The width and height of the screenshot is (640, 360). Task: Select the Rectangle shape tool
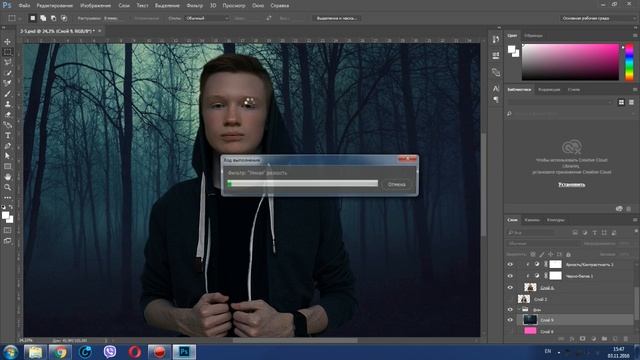(x=7, y=167)
